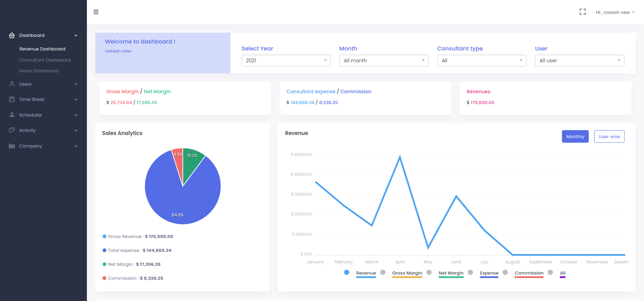The image size is (644, 301).
Task: Select the Expense series radio dot
Action: [470, 272]
